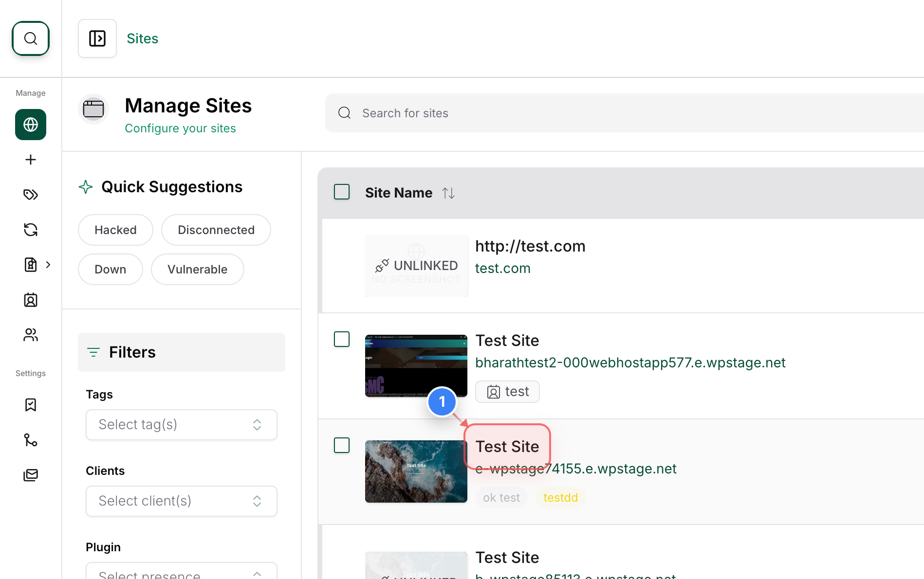
Task: Apply the Vulnerable quick suggestion
Action: click(198, 270)
